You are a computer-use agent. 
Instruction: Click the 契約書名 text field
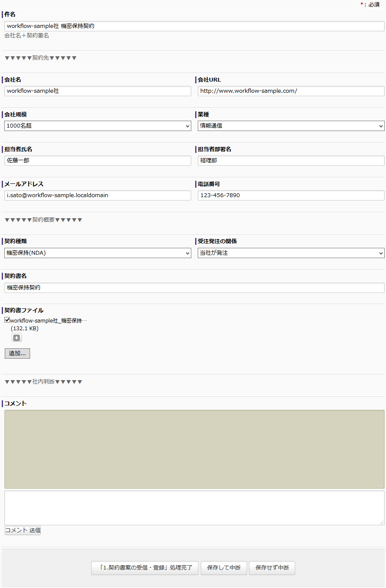194,288
